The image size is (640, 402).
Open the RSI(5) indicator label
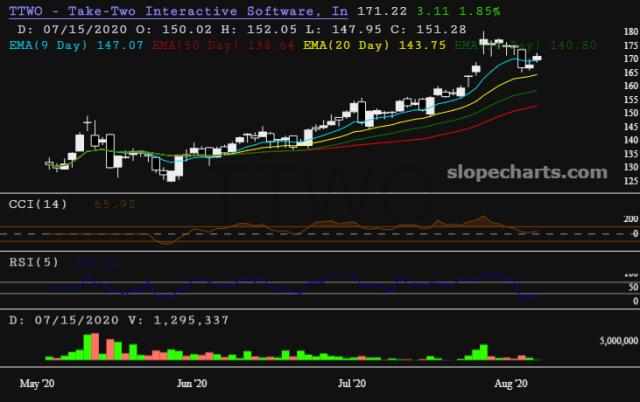point(32,262)
